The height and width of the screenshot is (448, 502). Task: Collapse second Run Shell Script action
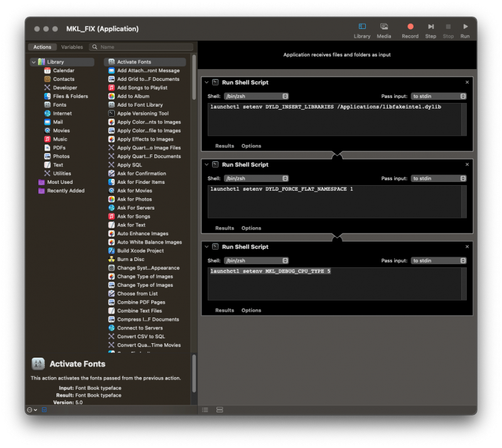[x=206, y=164]
